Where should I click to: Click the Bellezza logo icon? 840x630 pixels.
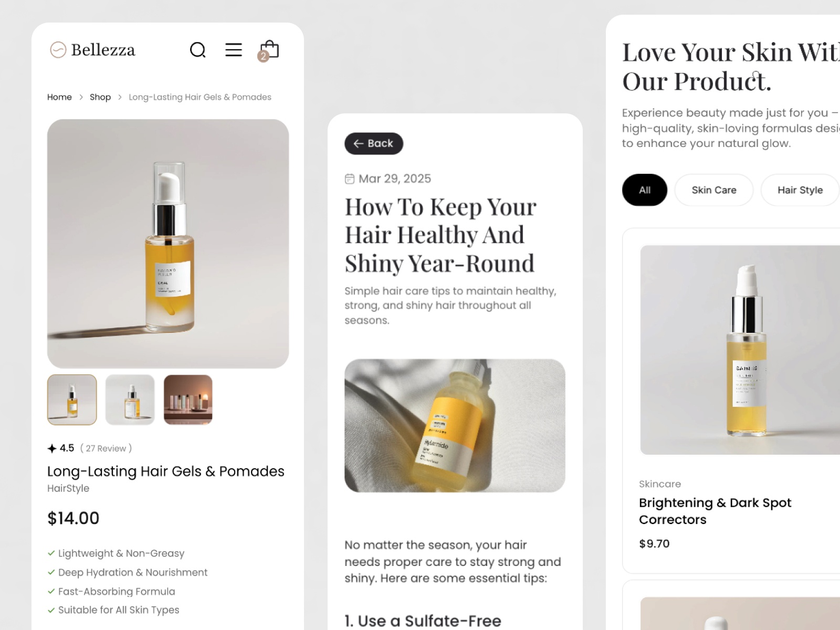[x=58, y=50]
